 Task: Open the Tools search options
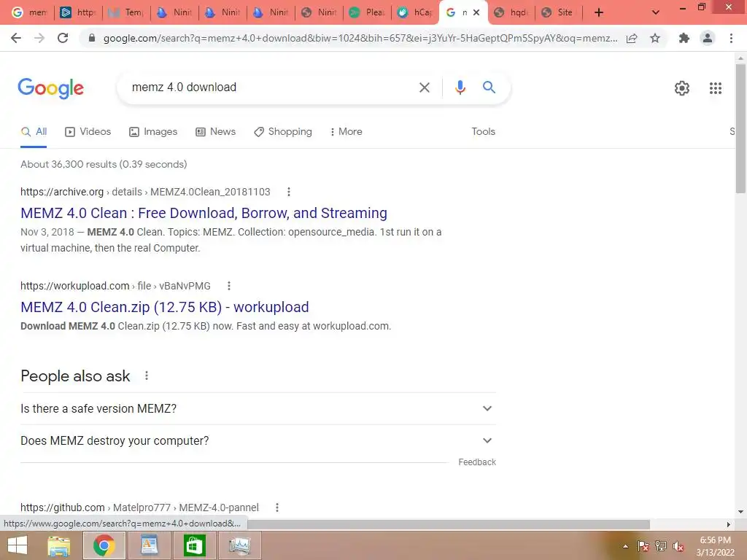483,131
